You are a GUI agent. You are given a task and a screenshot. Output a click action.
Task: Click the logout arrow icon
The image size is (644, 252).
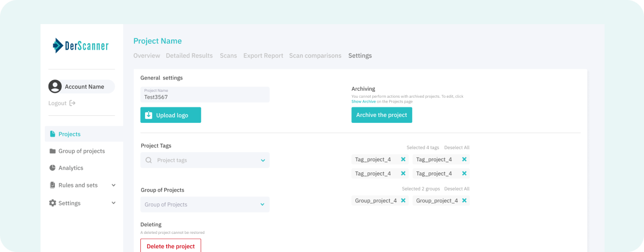73,103
